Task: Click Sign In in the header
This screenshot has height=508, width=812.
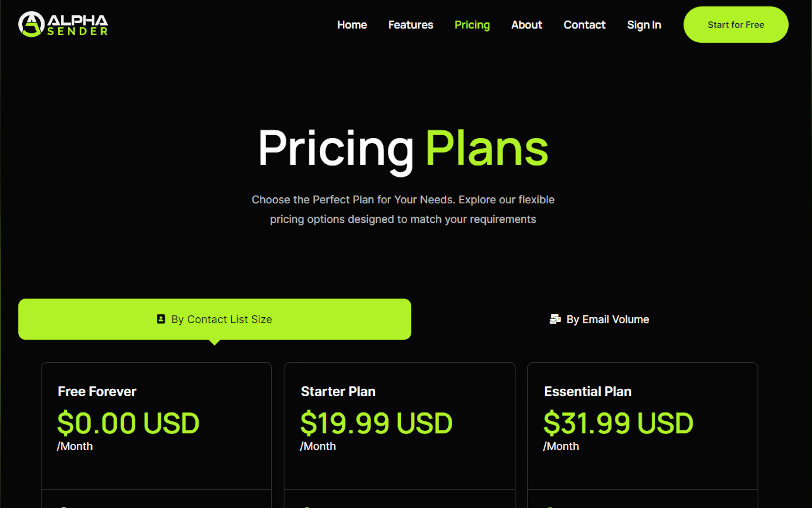Action: click(x=644, y=25)
